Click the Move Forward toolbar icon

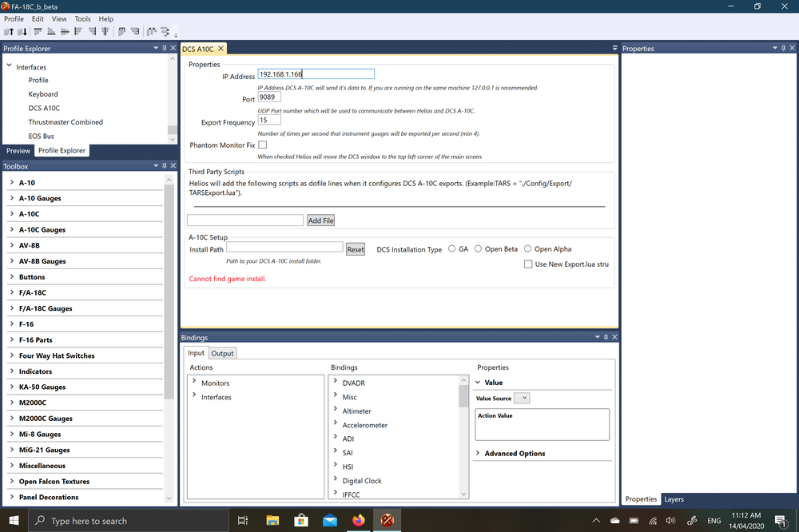pos(9,32)
